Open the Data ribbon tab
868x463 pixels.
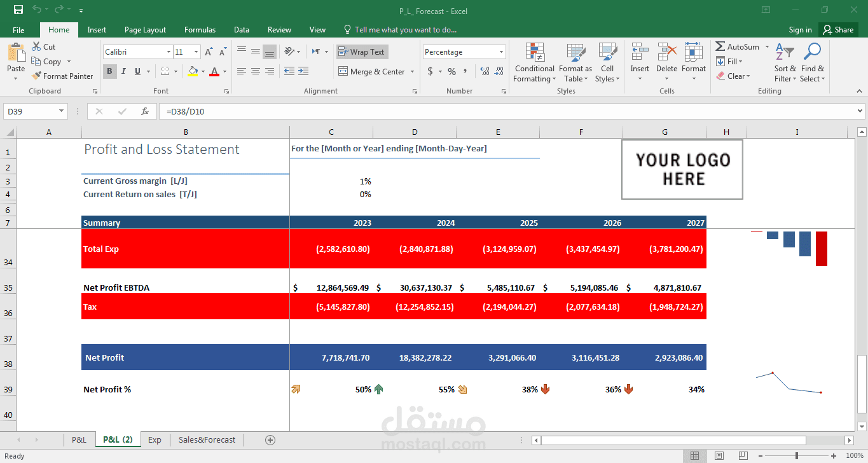coord(242,30)
